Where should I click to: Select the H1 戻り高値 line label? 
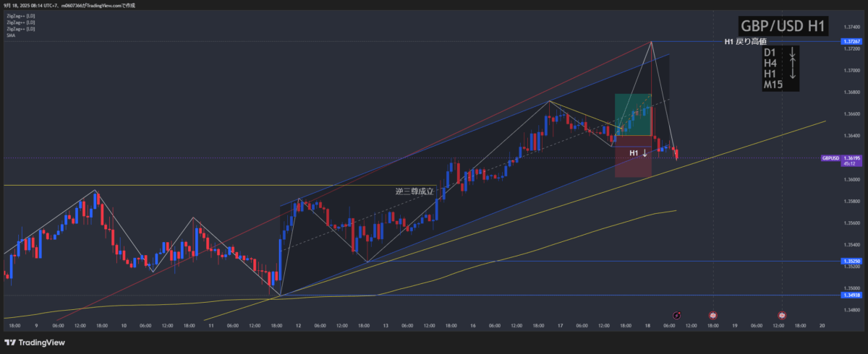744,42
